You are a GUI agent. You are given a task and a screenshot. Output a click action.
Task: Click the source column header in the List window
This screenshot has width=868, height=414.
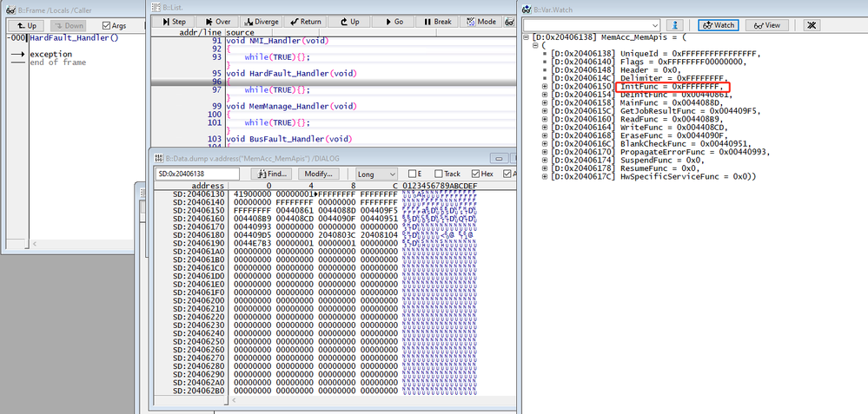click(241, 33)
